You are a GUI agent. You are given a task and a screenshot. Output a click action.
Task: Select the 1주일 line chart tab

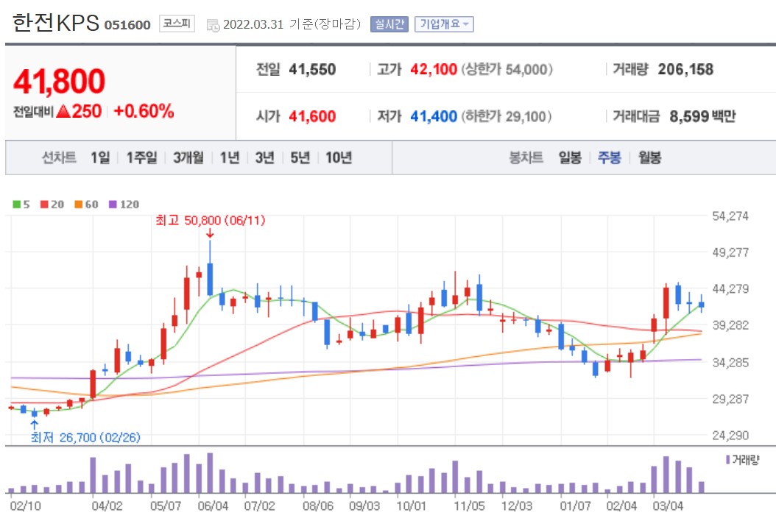pyautogui.click(x=141, y=157)
